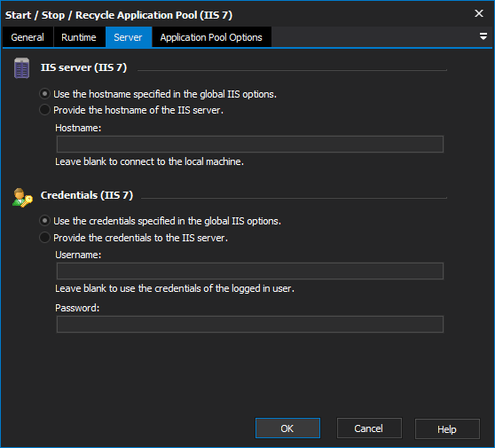
Task: Click 'Leave blank to use the credentials' hint
Action: [x=175, y=288]
